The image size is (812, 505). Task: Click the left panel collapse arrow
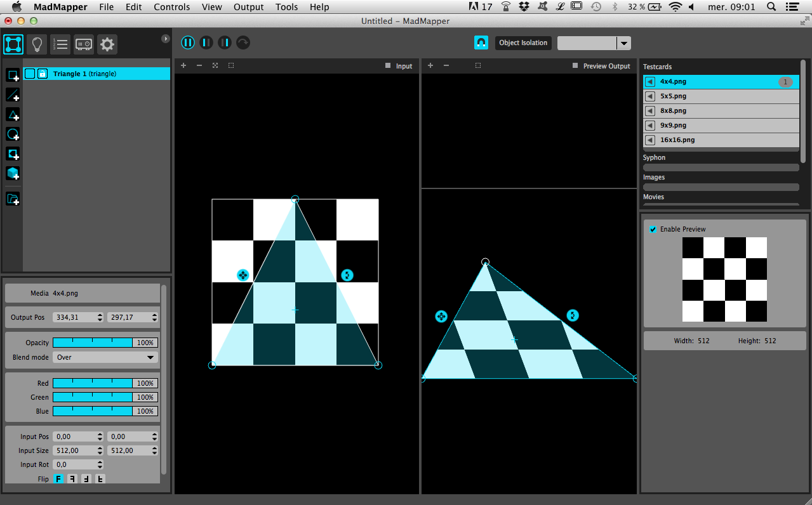(x=166, y=39)
